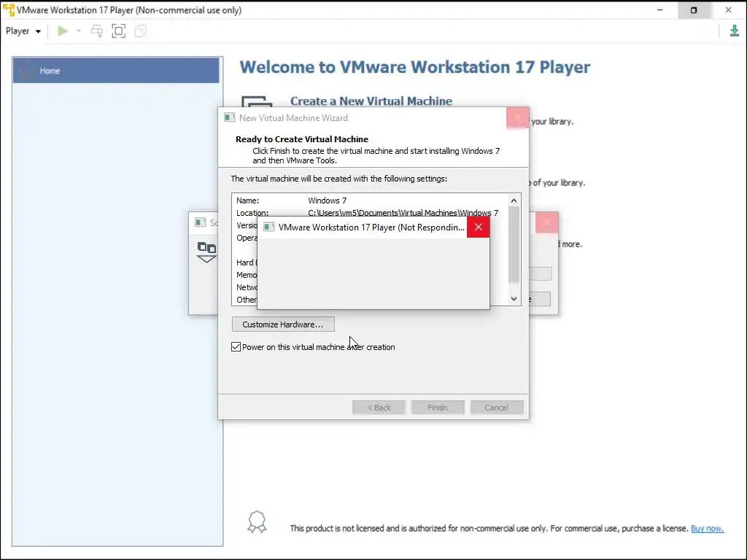This screenshot has height=560, width=747.
Task: Click the Unity mode toolbar icon
Action: (x=141, y=31)
